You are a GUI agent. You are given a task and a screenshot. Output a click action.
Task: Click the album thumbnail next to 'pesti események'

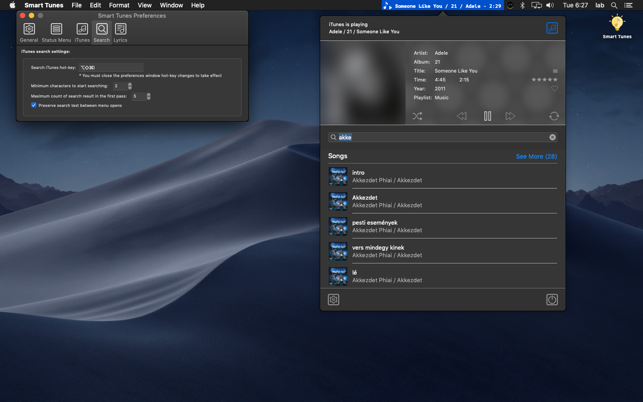pyautogui.click(x=338, y=226)
